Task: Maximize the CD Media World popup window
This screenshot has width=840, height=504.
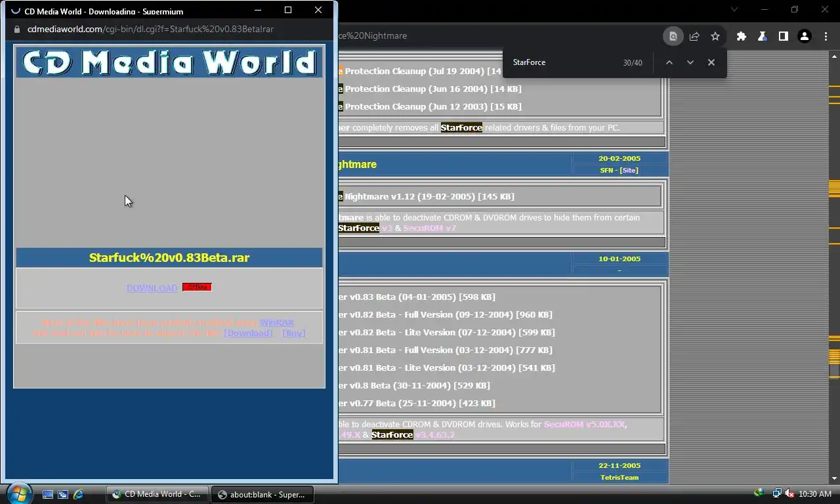Action: [x=287, y=10]
